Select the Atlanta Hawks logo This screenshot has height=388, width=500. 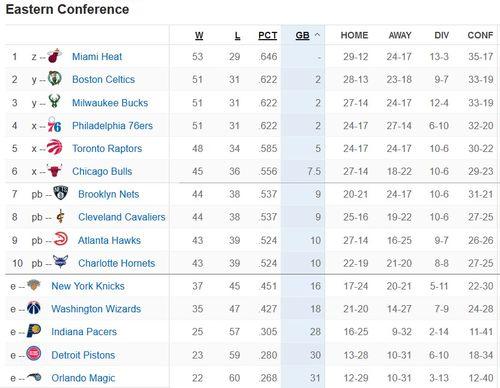point(61,239)
